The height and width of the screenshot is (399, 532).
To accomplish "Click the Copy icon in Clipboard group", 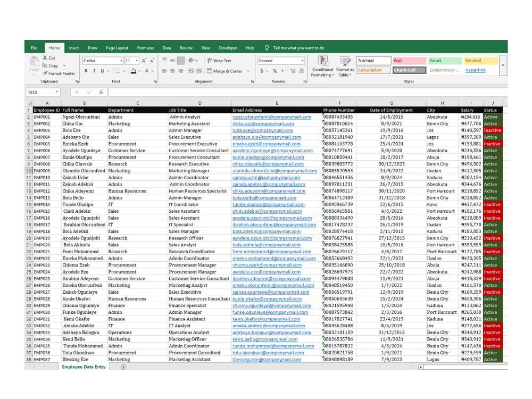I will pyautogui.click(x=45, y=65).
